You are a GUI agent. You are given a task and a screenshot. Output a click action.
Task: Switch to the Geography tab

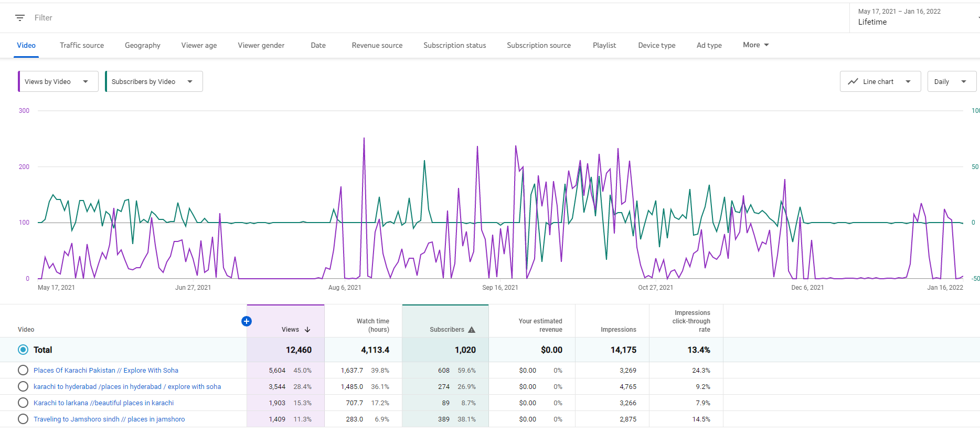(143, 45)
